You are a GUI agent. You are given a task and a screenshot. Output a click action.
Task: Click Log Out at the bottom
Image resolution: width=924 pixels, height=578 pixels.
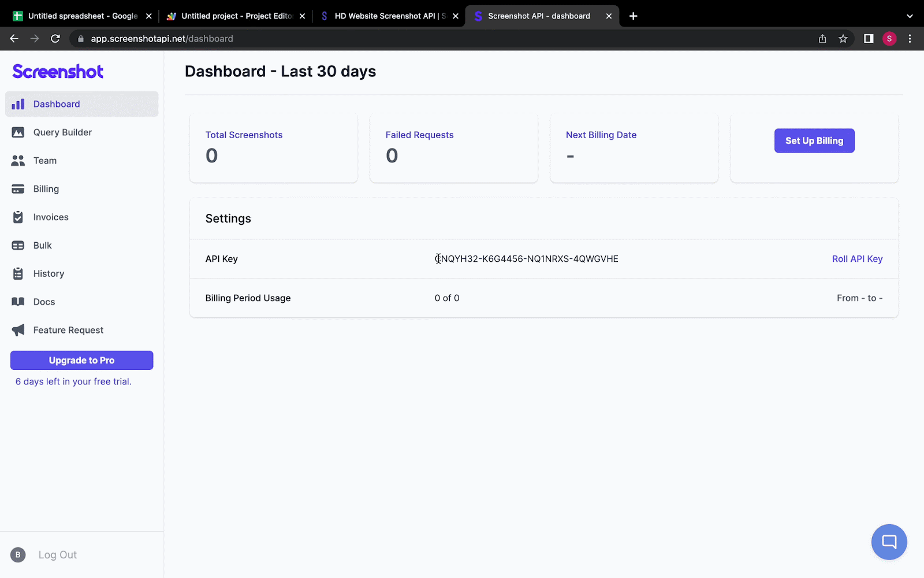(57, 554)
